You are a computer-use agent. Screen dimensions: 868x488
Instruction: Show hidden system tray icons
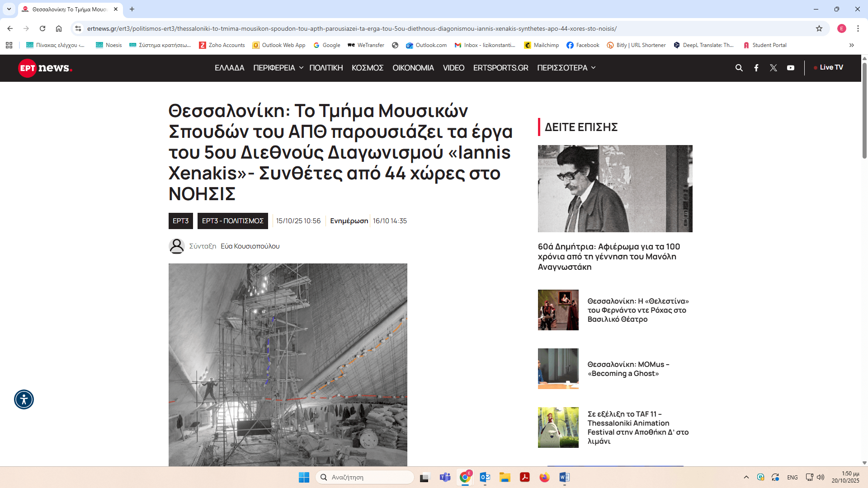[x=746, y=477]
